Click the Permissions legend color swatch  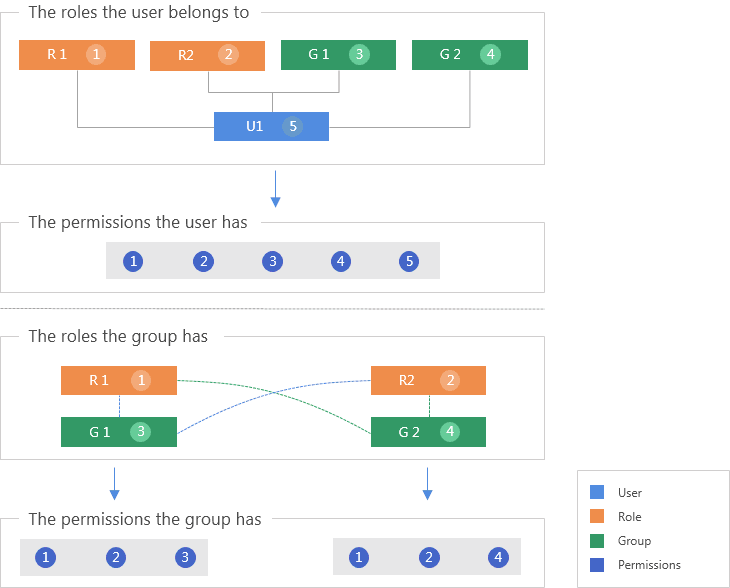tap(597, 565)
